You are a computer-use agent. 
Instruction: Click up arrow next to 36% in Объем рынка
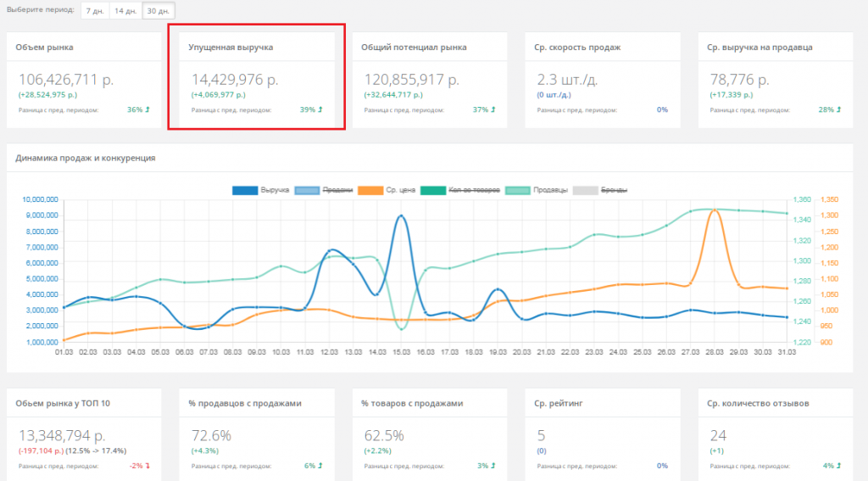pos(148,110)
